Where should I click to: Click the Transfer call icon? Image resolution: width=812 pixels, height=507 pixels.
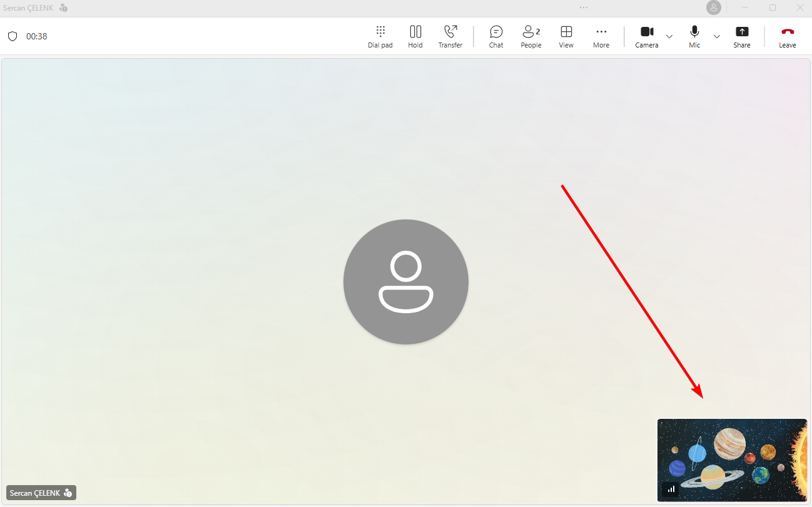pos(450,36)
